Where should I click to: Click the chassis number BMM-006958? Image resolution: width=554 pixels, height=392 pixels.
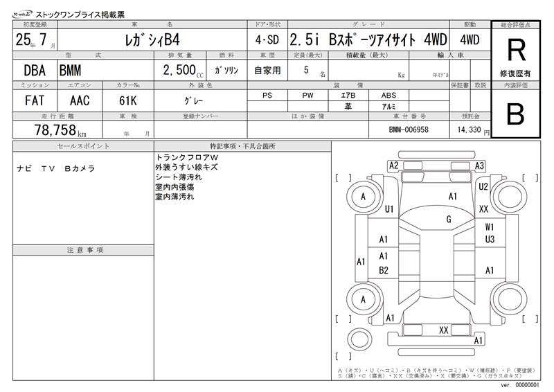(x=409, y=130)
